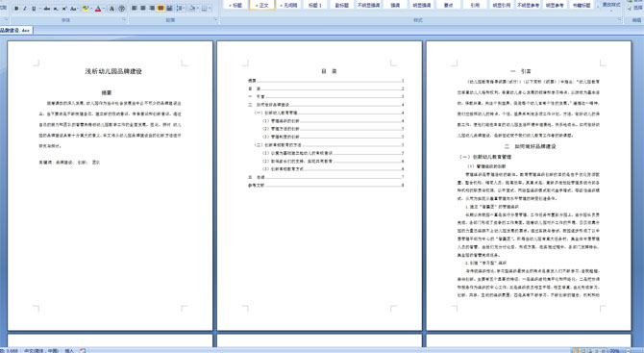Click the enclosed character icon
Image resolution: width=644 pixels, height=353 pixels.
121,9
